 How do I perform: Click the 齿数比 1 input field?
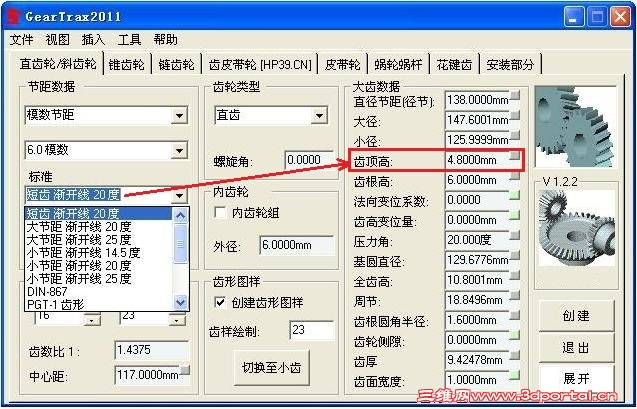point(152,351)
